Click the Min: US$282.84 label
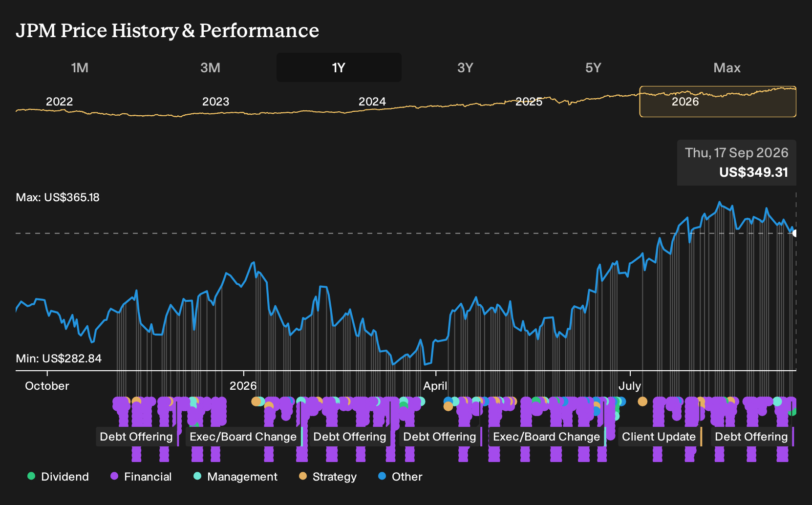Viewport: 812px width, 505px height. pyautogui.click(x=59, y=358)
